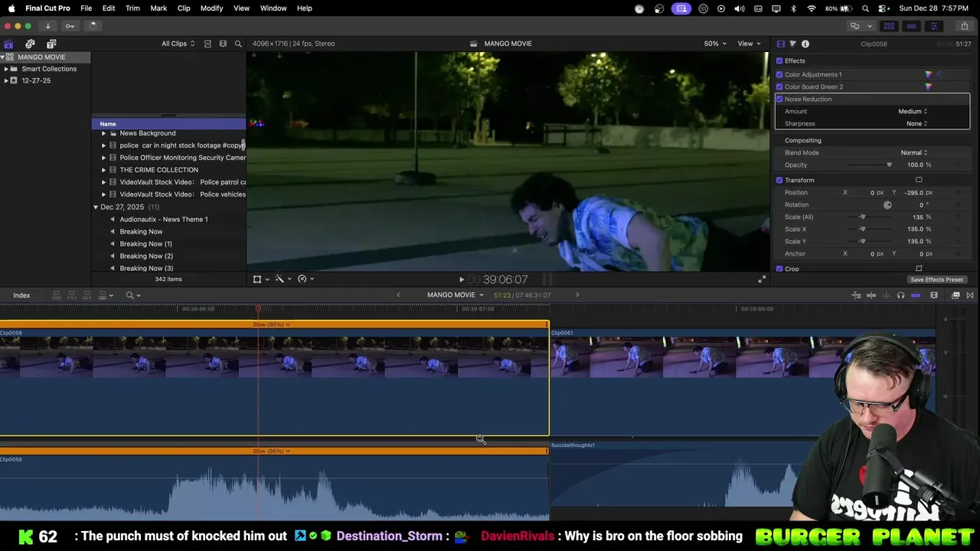Viewport: 980px width, 551px height.
Task: Open the Slow (95%) retime menu
Action: (271, 324)
